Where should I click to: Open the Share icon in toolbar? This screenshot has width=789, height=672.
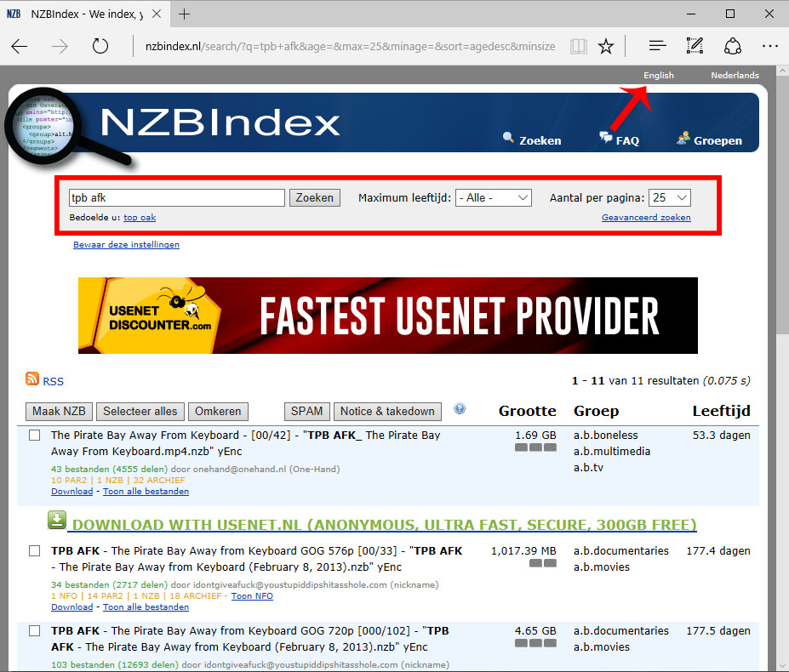[x=733, y=46]
